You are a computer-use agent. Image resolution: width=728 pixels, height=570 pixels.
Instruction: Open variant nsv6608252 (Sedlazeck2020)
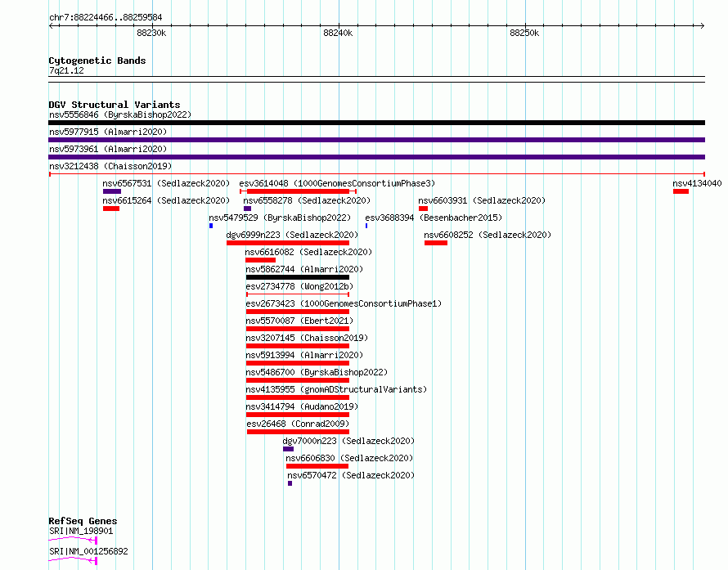click(488, 235)
